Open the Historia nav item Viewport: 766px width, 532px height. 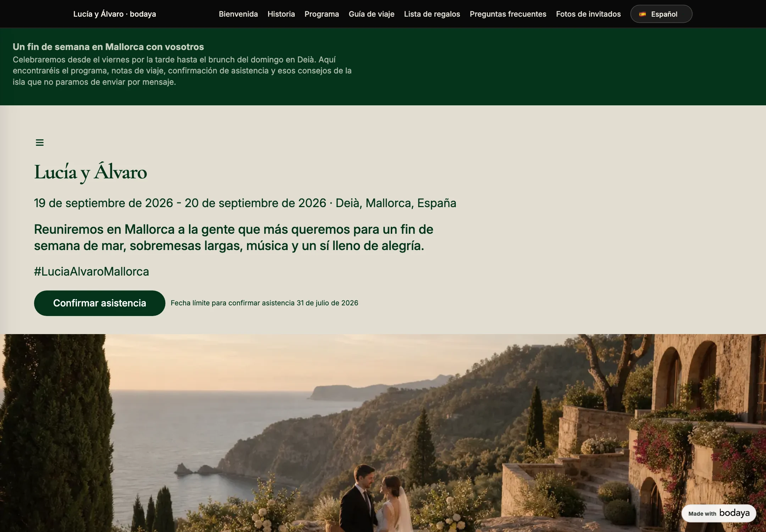click(x=281, y=14)
